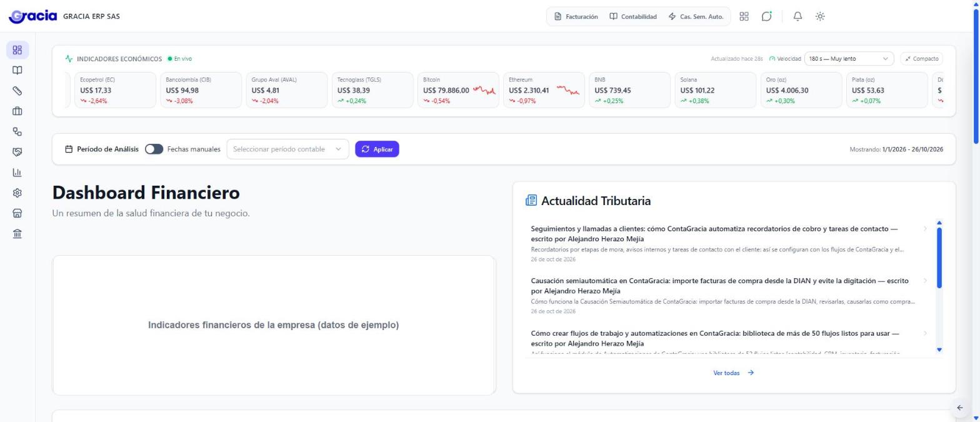Click the collapse arrow at bottom right
This screenshot has width=980, height=422.
[x=960, y=408]
